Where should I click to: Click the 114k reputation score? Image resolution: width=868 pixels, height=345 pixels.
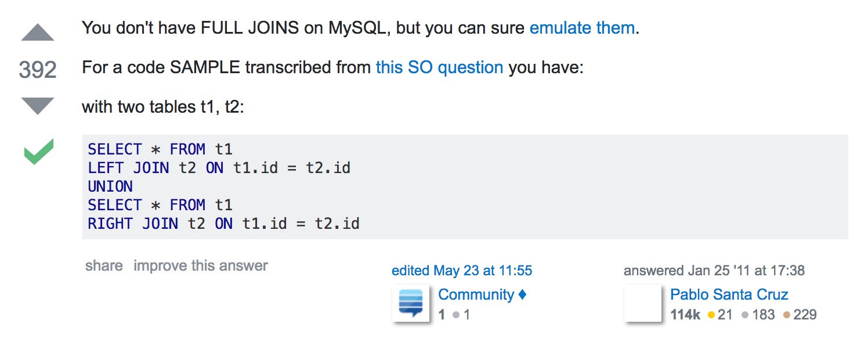click(685, 315)
